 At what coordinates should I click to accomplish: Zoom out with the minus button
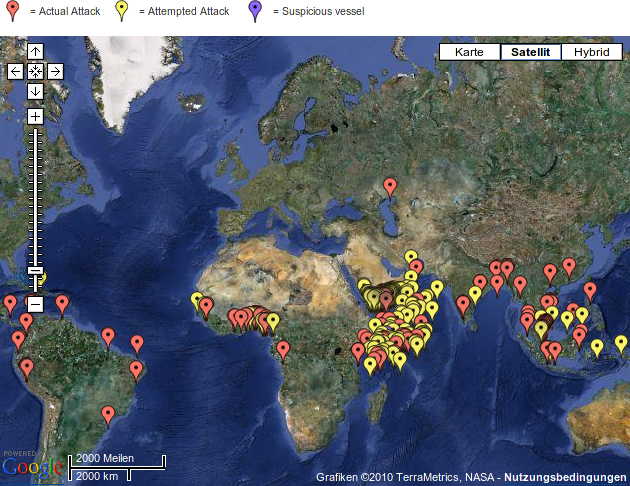click(35, 304)
